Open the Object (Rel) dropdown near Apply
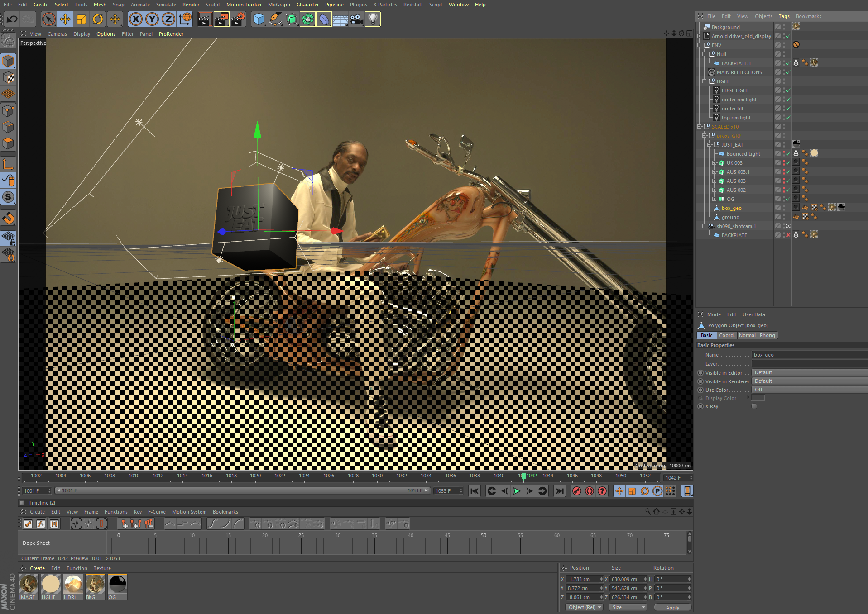This screenshot has height=614, width=868. [x=584, y=607]
